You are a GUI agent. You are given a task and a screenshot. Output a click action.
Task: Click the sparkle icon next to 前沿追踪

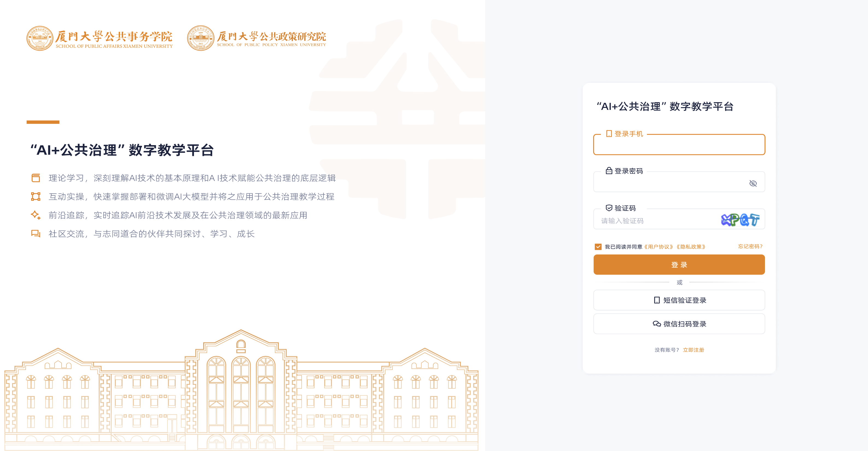[36, 215]
